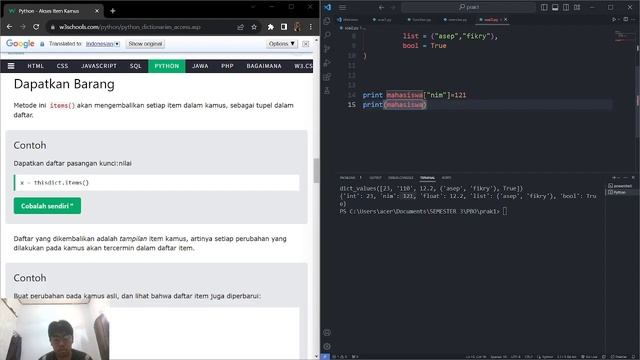Open BAGAIMANA in the w3schools nav
Viewport: 640px width, 360px height.
(x=264, y=66)
